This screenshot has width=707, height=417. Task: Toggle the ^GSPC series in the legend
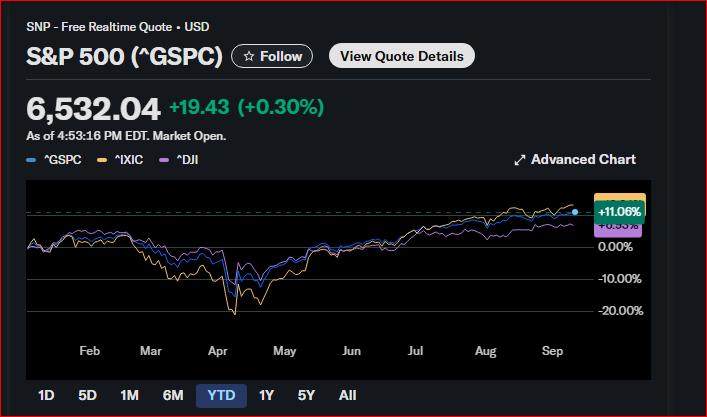(x=54, y=159)
